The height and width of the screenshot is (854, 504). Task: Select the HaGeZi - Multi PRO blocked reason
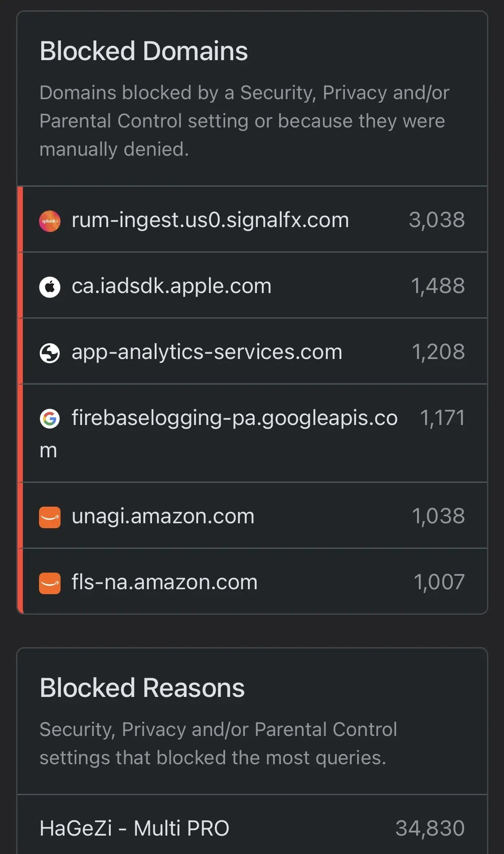click(135, 828)
